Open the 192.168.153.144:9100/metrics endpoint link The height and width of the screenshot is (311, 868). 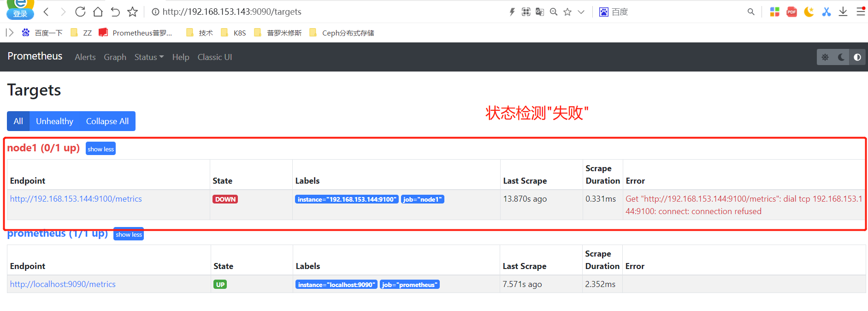coord(76,199)
